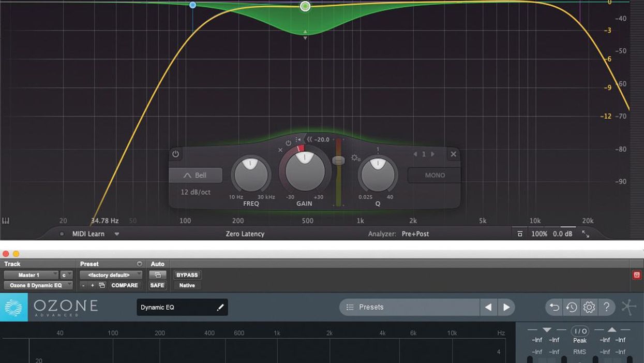The image size is (644, 363).
Task: Open the Ozone Presets menu
Action: 409,307
